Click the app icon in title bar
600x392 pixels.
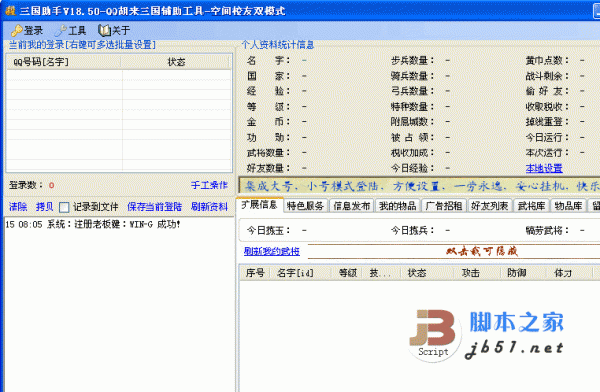tap(10, 11)
